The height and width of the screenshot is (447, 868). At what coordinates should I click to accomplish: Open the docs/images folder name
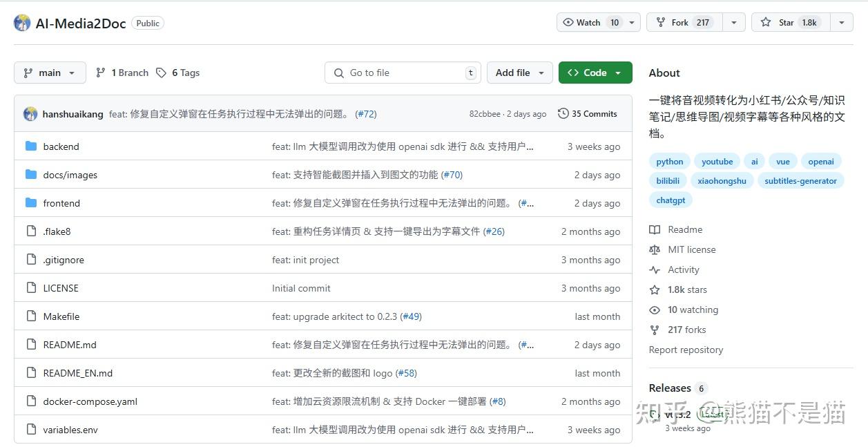click(x=70, y=175)
